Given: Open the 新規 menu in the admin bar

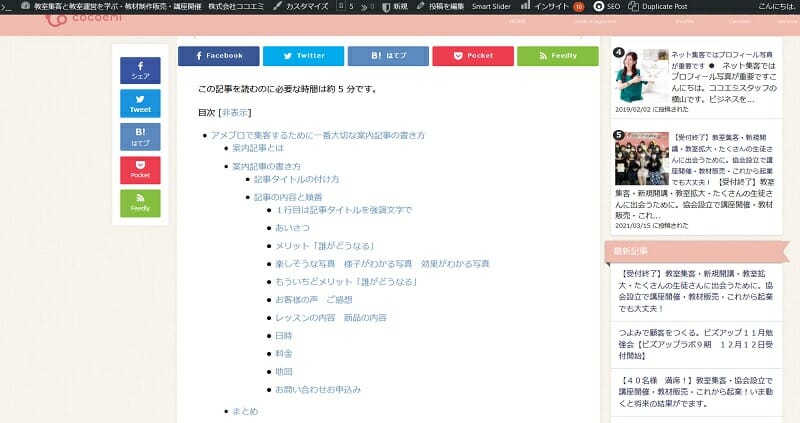Looking at the screenshot, I should click(395, 7).
